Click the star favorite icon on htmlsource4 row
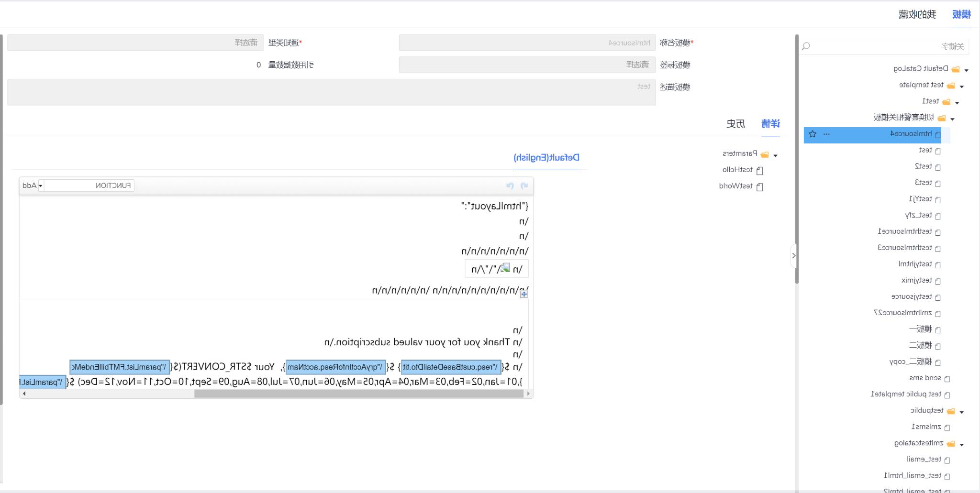 coord(813,134)
